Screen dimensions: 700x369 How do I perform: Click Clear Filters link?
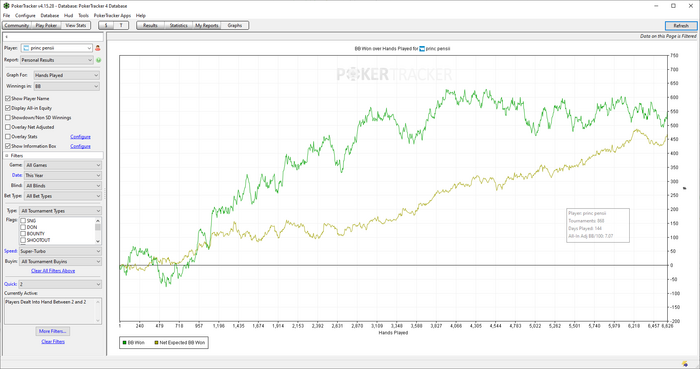tap(53, 341)
